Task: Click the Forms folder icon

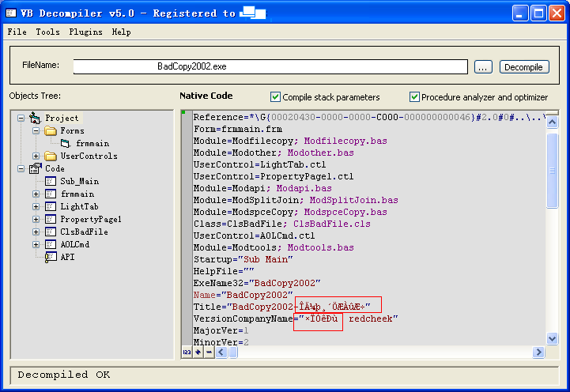Action: (x=51, y=130)
